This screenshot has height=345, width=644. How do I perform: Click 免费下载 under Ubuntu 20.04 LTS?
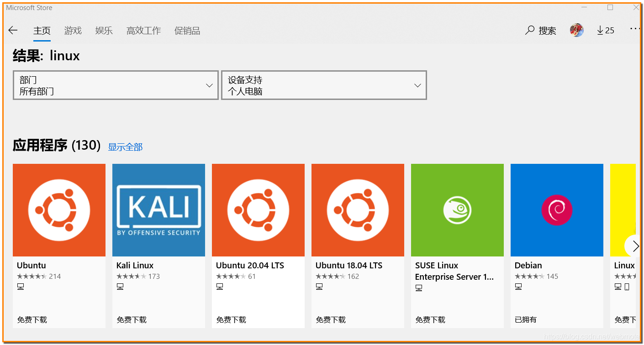tap(231, 319)
